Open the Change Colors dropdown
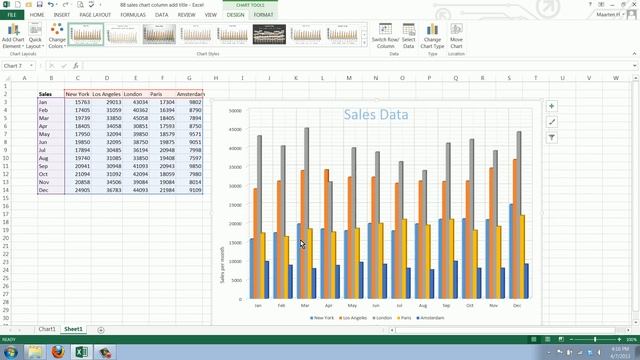The image size is (640, 360). [x=57, y=36]
